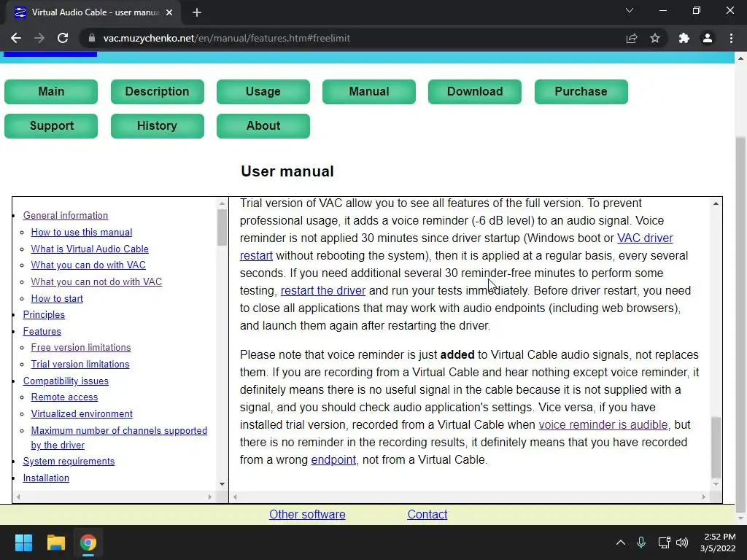This screenshot has height=560, width=747.
Task: Open the tab search dropdown chevron
Action: [x=630, y=10]
